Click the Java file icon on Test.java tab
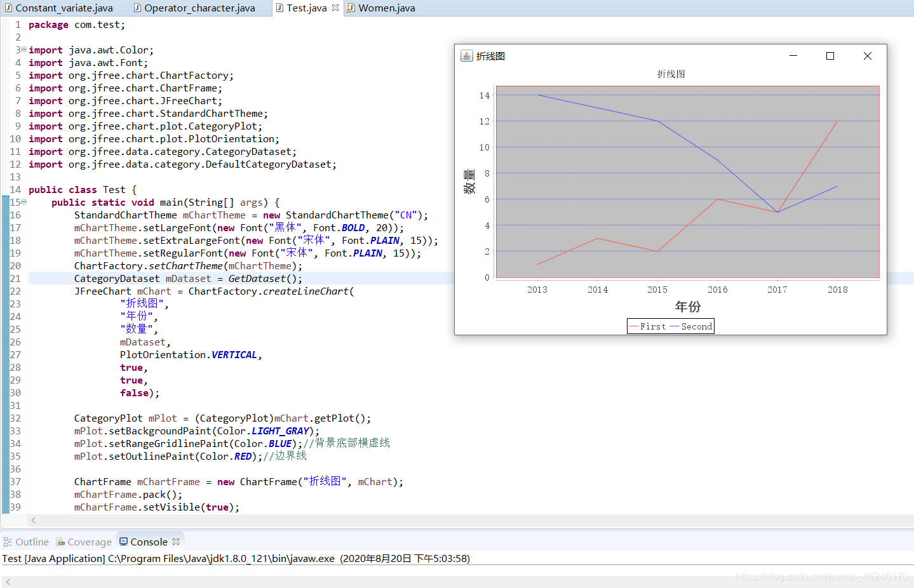 point(279,8)
